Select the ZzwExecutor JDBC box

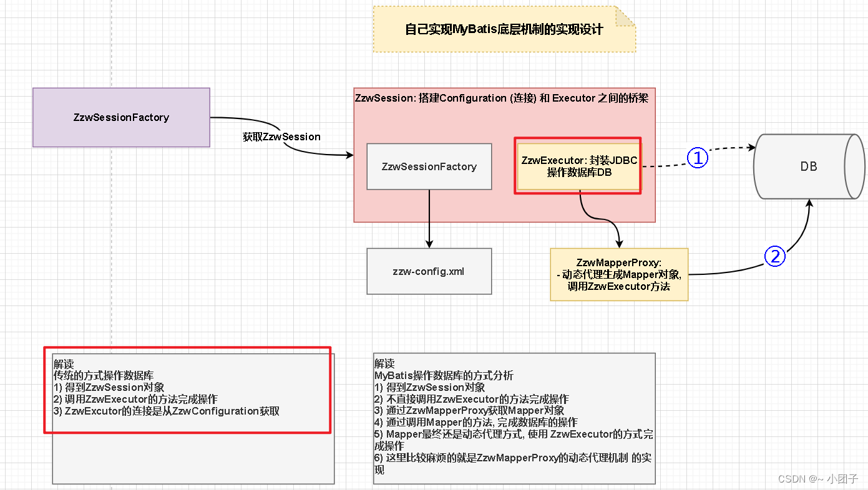tap(579, 166)
